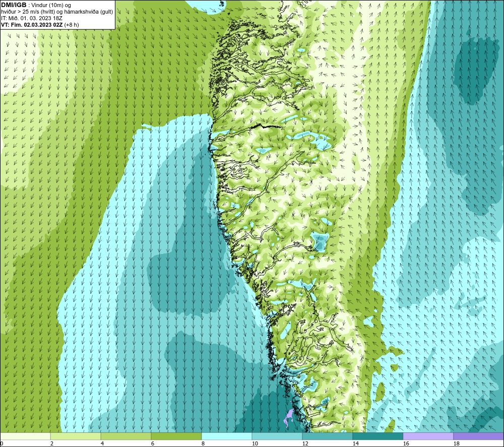Screen dimensions: 504x447
Task: Click the "DMI/IGB" title text
Action: [x=14, y=5]
